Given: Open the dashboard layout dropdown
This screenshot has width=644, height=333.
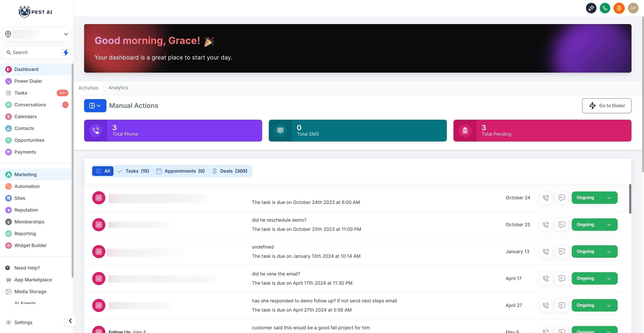Looking at the screenshot, I should (x=95, y=106).
